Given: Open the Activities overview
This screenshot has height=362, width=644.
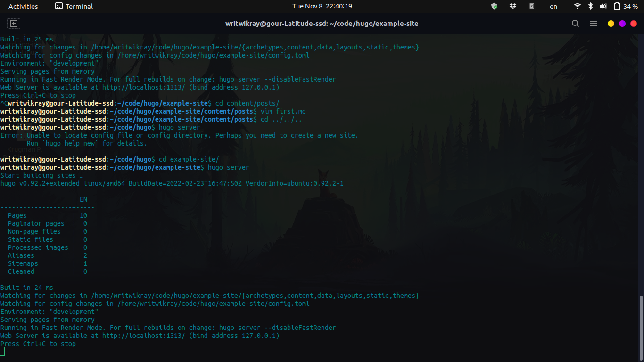Looking at the screenshot, I should [23, 6].
